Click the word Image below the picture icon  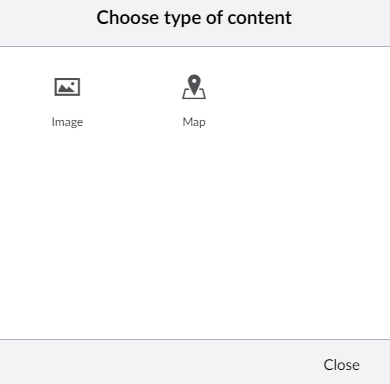pyautogui.click(x=67, y=122)
